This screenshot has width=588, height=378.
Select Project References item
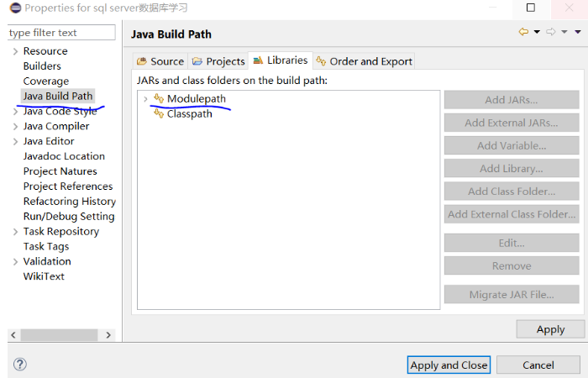68,186
